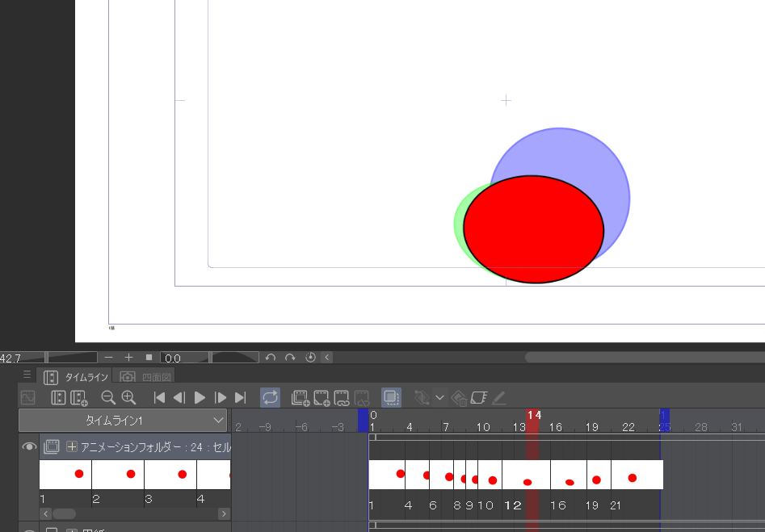
Task: Click the New timeline icon
Action: click(79, 397)
